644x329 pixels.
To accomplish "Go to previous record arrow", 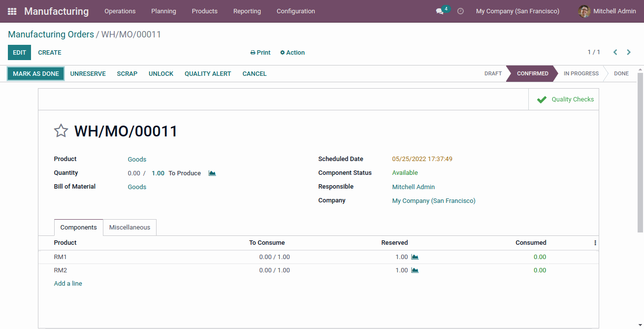I will point(615,52).
